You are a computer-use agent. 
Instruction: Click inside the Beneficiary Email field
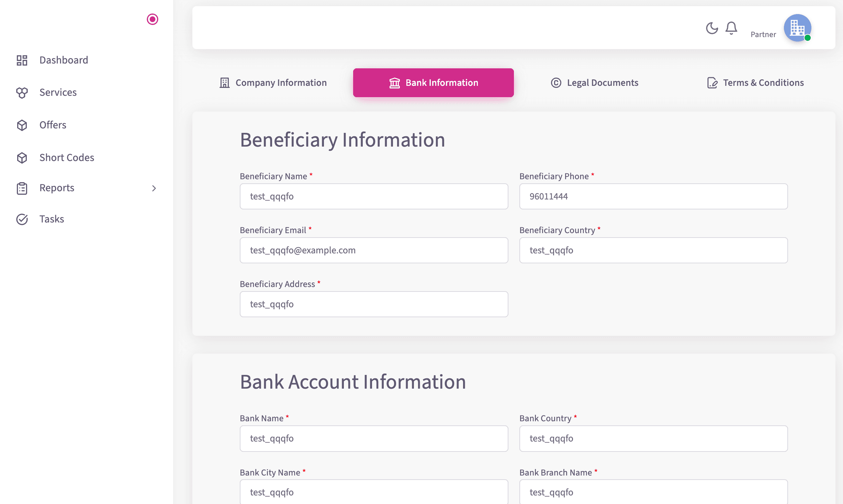(x=373, y=250)
